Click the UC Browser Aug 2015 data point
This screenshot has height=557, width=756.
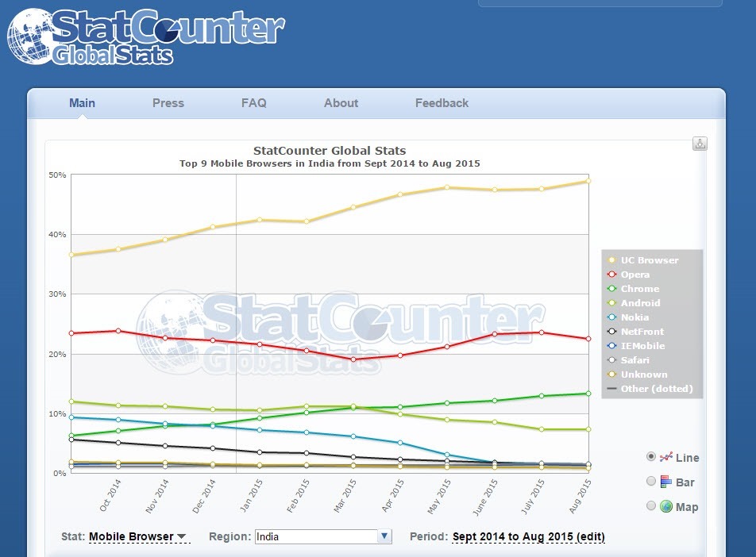(588, 181)
